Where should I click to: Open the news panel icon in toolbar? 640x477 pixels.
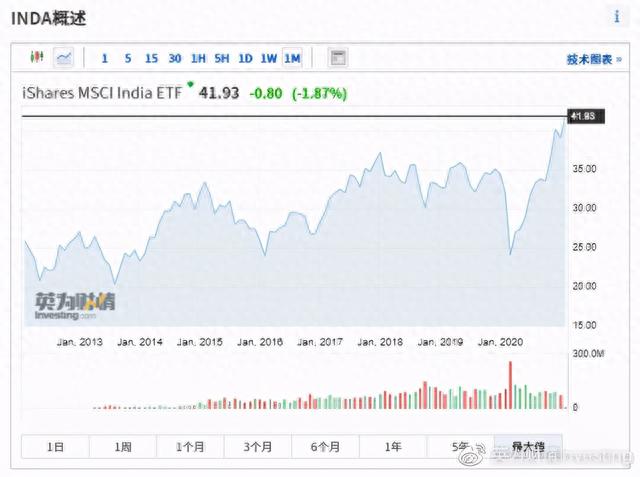[x=338, y=58]
